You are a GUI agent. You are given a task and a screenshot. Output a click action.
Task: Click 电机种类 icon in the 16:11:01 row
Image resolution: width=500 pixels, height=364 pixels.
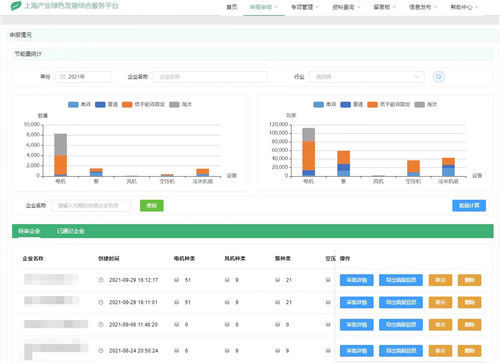(x=177, y=302)
